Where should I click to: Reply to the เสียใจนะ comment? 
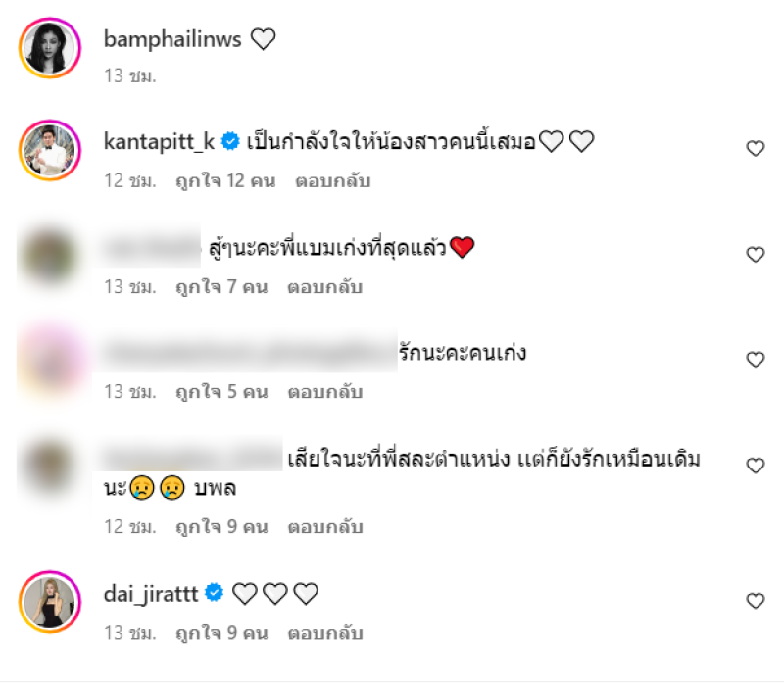tap(325, 527)
